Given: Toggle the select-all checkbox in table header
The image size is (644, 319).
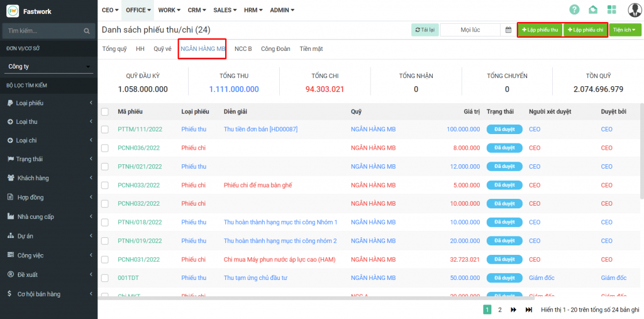Looking at the screenshot, I should click(x=105, y=111).
